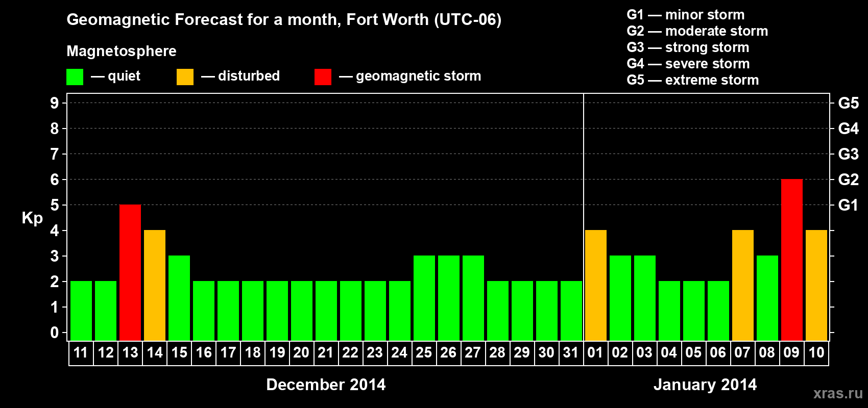
Task: Click the 'G3 — strong storm' legend line
Action: [688, 47]
